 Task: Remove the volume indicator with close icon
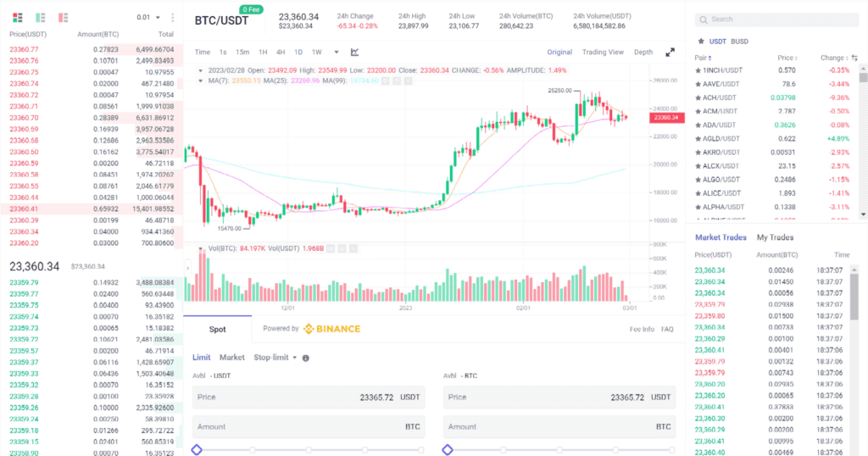click(353, 248)
